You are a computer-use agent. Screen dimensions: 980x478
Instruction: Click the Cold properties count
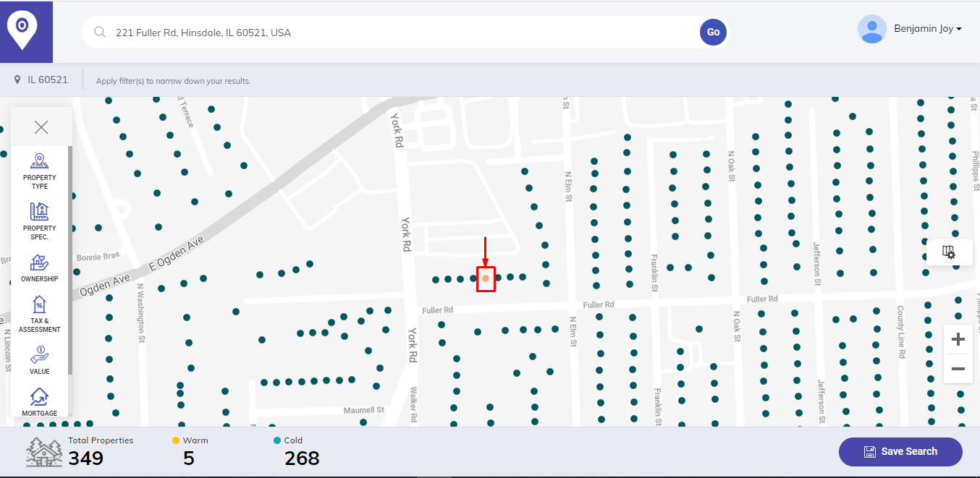pyautogui.click(x=301, y=458)
